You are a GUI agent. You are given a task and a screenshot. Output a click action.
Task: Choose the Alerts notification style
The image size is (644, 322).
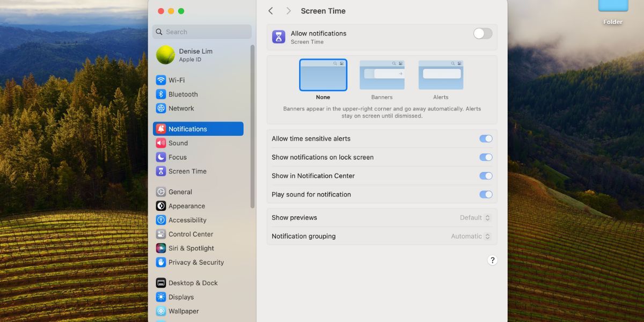[x=441, y=75]
